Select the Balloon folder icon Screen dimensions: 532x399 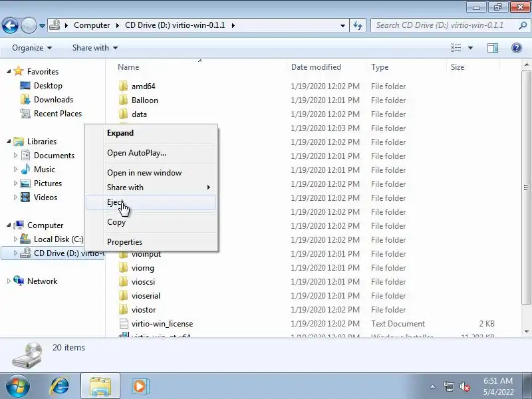123,100
